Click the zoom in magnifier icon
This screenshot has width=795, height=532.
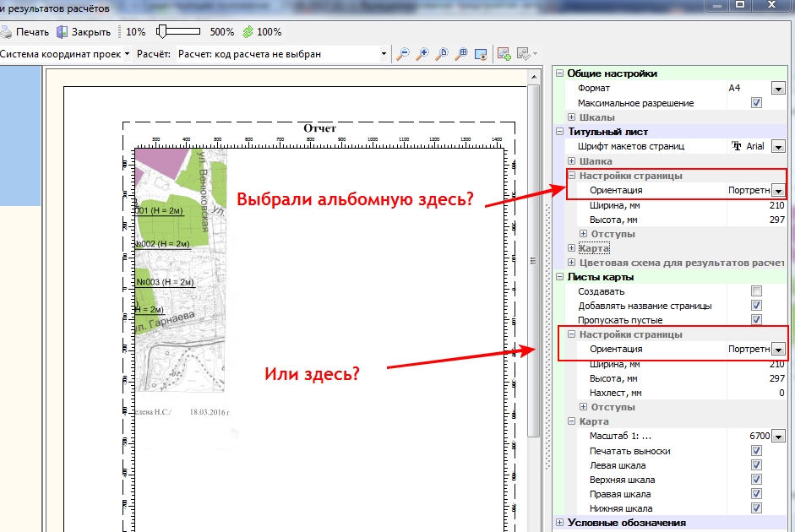[x=423, y=54]
